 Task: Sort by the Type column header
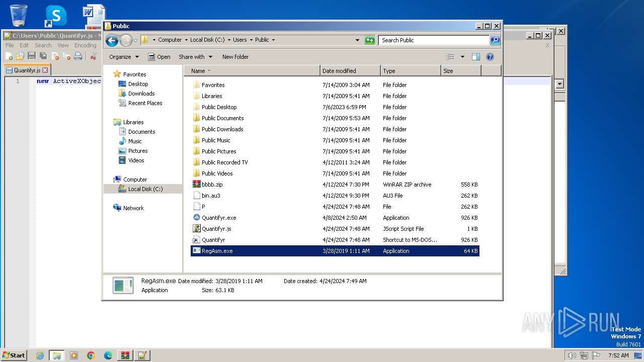[x=411, y=71]
